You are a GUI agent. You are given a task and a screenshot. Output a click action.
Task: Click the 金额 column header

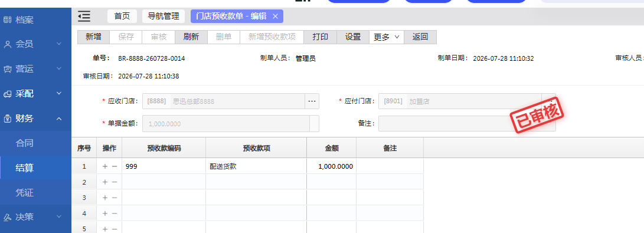click(x=332, y=149)
